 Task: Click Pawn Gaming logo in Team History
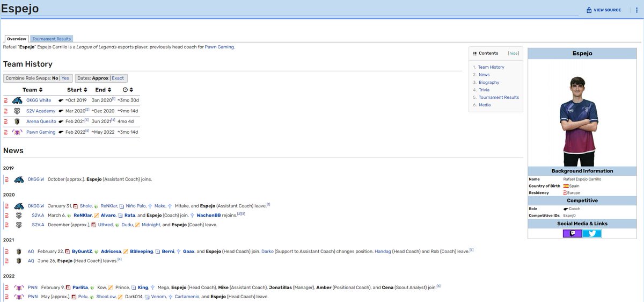17,132
